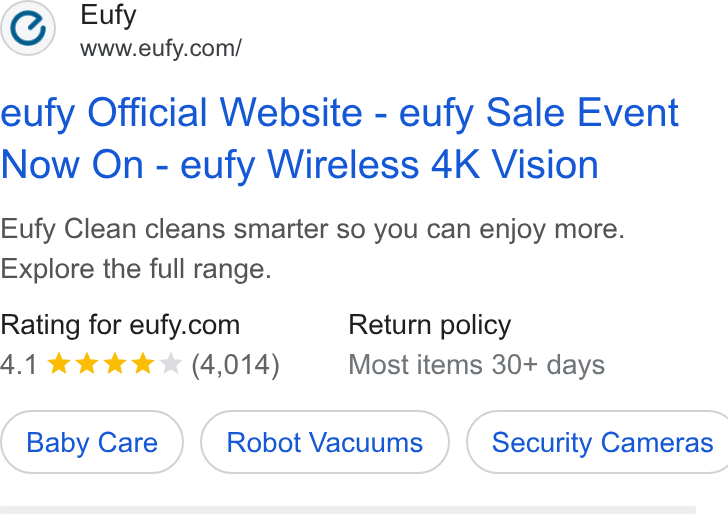Click the Most items 30+ days text
Viewport: 728px width, 514px height.
pyautogui.click(x=477, y=364)
